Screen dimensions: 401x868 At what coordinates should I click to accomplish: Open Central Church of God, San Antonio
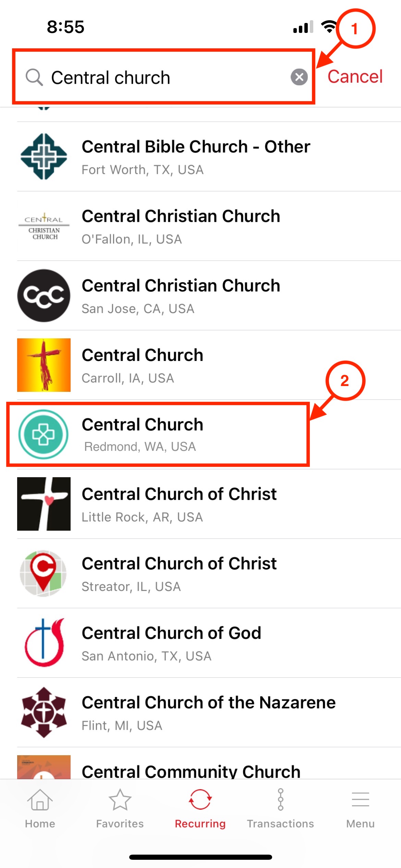[x=171, y=643]
